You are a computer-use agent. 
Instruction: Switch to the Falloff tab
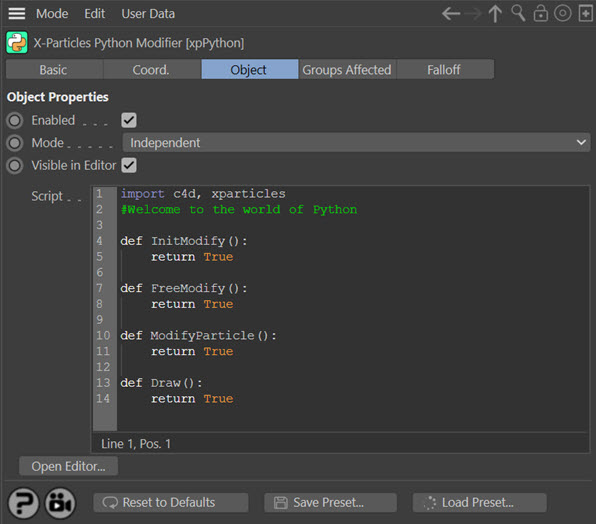point(445,70)
